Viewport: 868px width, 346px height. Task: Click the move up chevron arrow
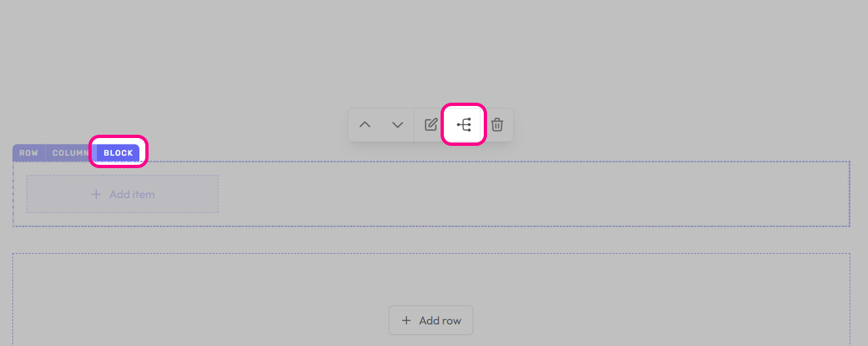(365, 125)
